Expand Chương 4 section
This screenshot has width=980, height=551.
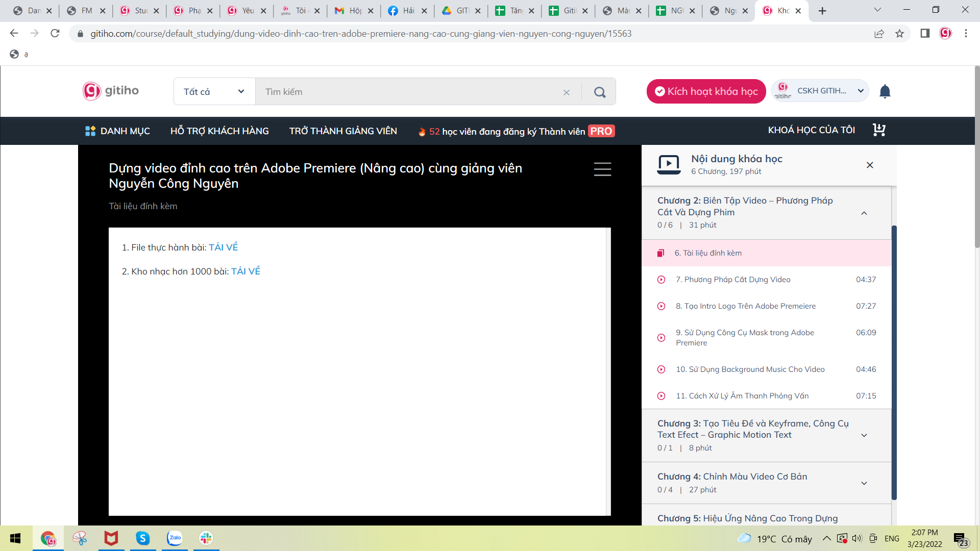click(864, 483)
